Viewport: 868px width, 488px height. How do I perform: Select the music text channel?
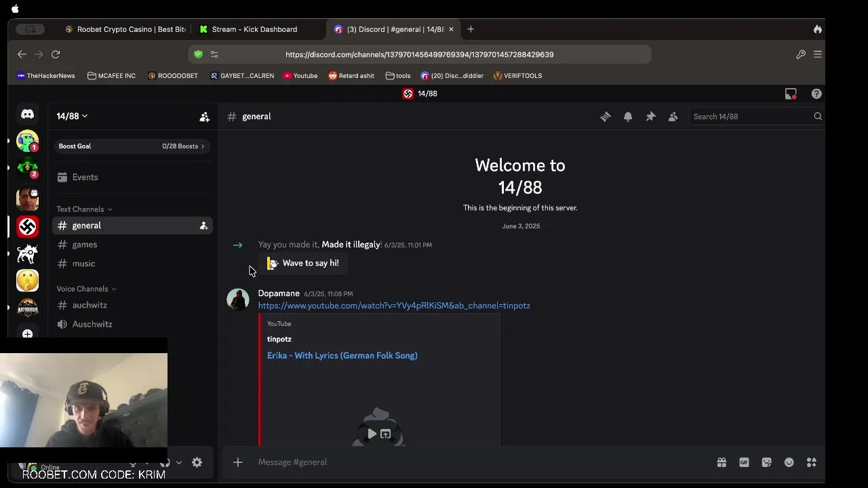[132, 264]
